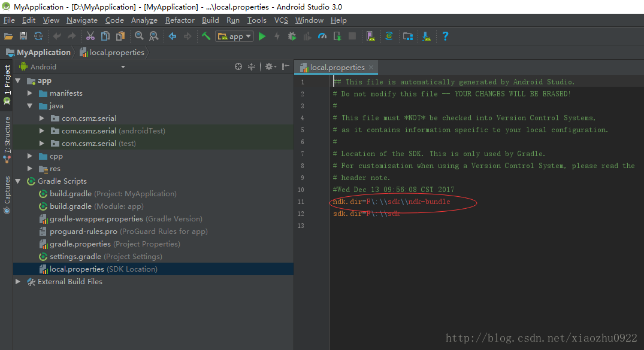Viewport: 644px width, 350px height.
Task: Open the Project Structure icon
Action: [x=408, y=36]
